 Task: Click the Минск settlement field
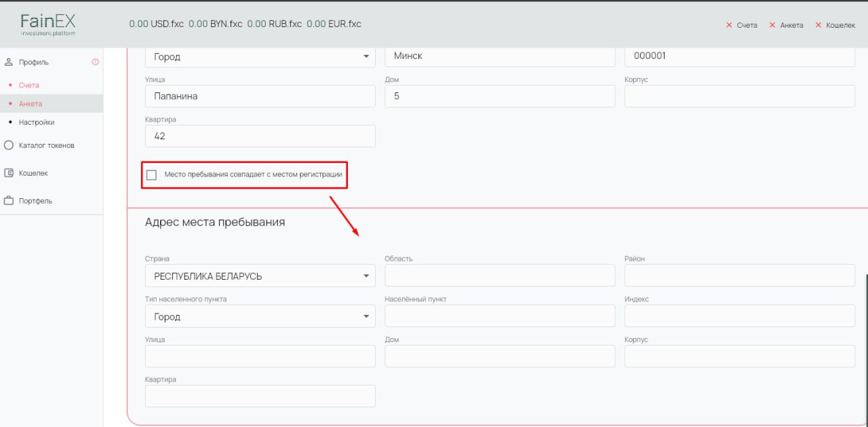pyautogui.click(x=500, y=56)
